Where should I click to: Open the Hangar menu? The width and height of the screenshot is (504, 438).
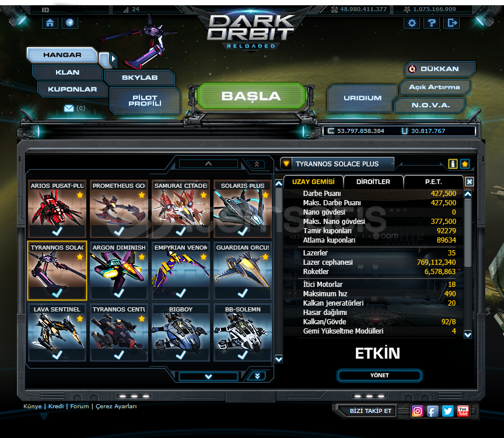(62, 55)
